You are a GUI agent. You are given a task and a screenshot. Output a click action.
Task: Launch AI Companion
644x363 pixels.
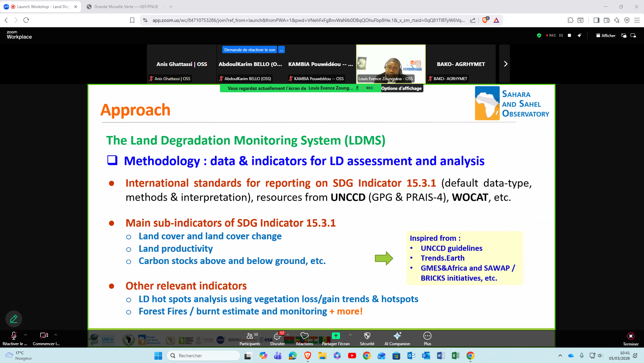pos(397,338)
